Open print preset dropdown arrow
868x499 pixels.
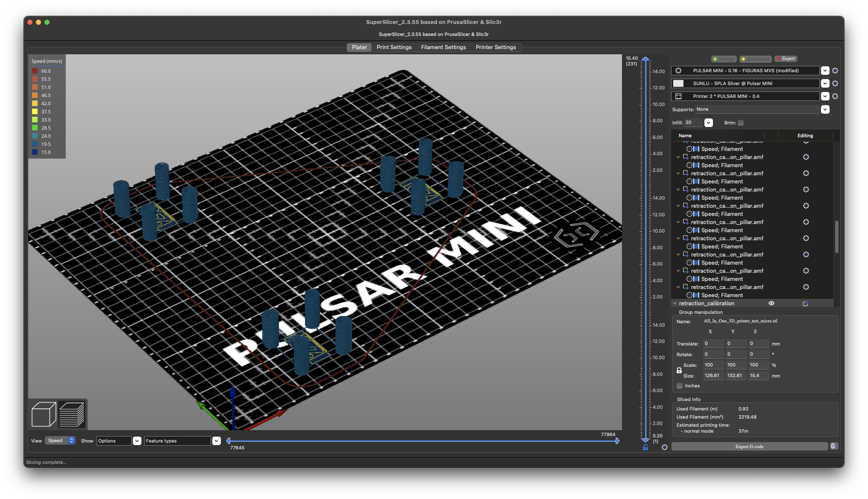click(x=825, y=71)
